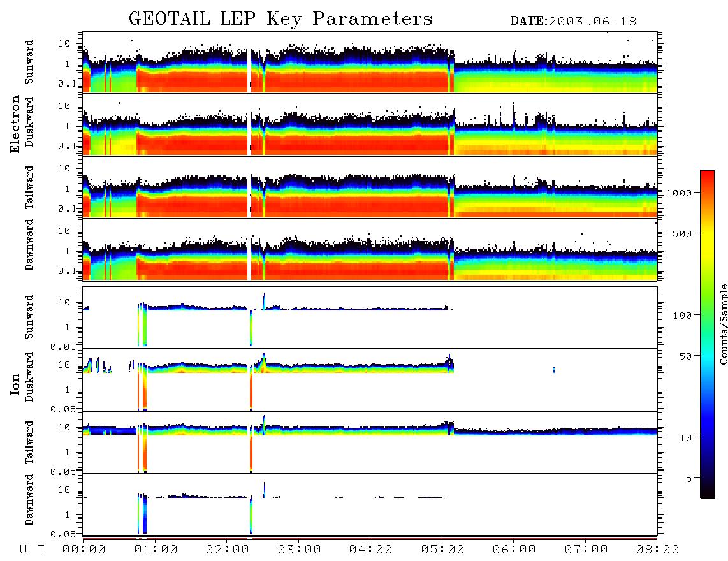
Task: Select the Electron "Sunward" panel label
Action: click(29, 62)
